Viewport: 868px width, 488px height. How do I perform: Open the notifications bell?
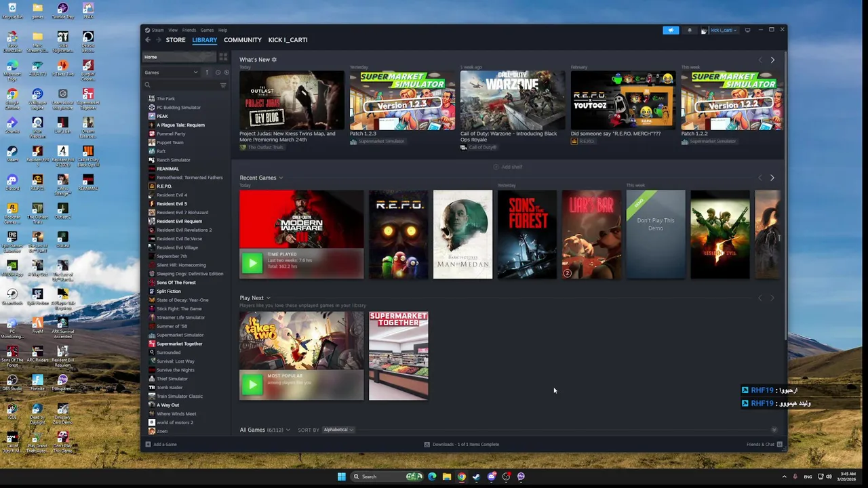pyautogui.click(x=690, y=30)
